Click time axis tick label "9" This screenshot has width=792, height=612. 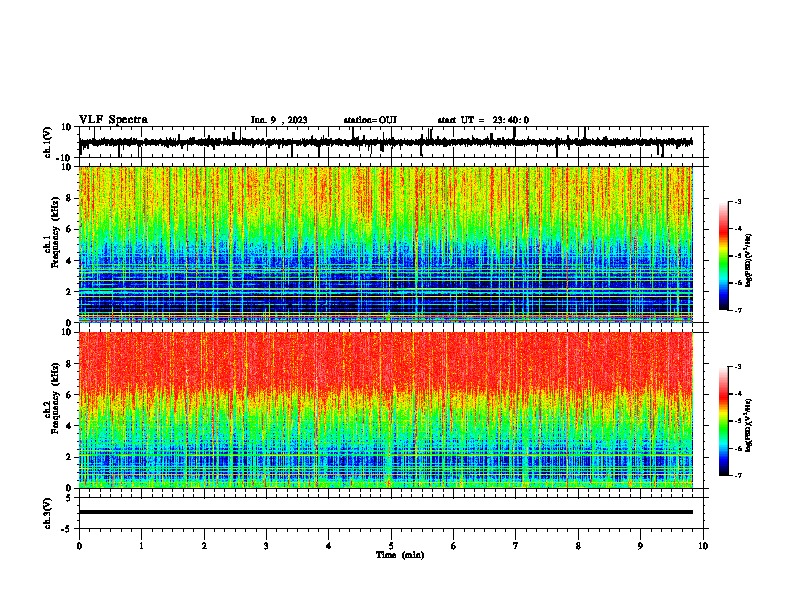[640, 546]
